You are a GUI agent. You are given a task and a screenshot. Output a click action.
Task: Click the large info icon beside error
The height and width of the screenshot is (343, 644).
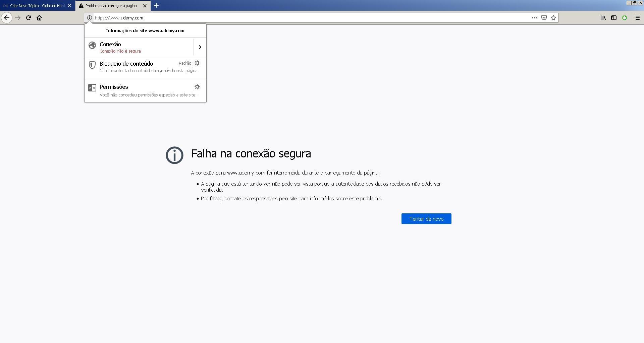[174, 155]
